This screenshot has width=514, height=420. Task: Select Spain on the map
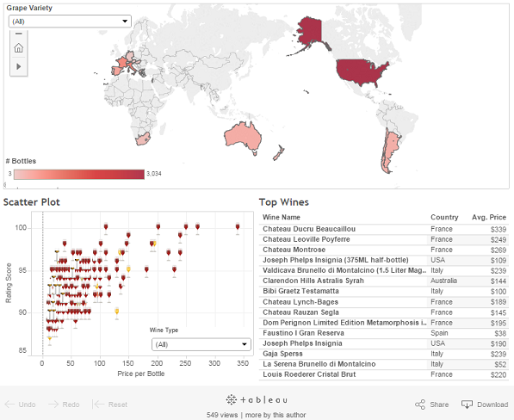pos(117,71)
